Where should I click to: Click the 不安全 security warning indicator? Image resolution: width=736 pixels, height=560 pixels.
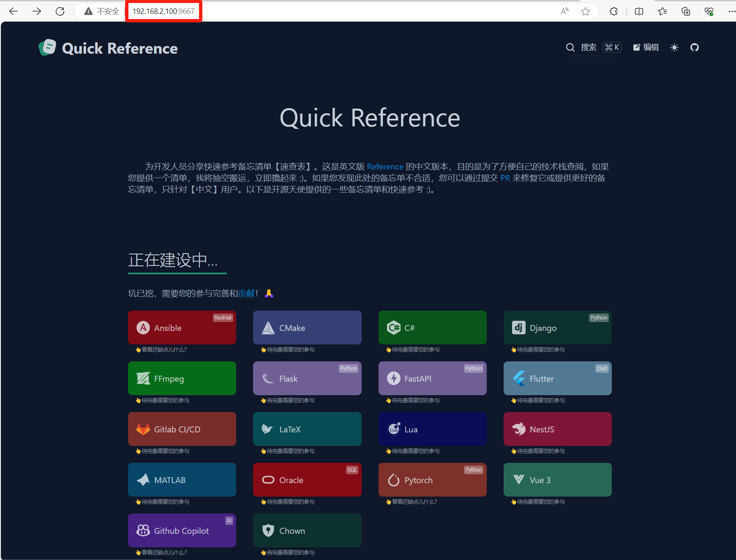[102, 11]
